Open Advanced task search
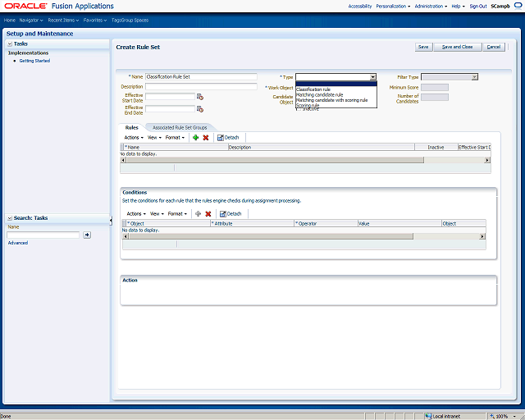 18,243
